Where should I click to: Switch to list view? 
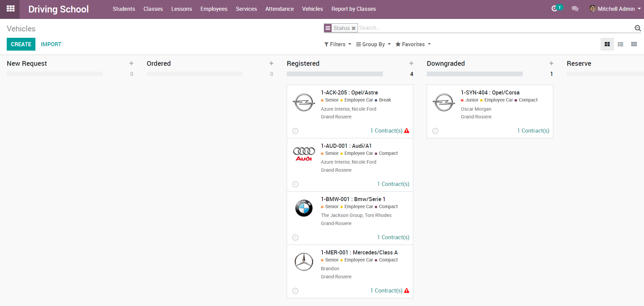[x=620, y=44]
